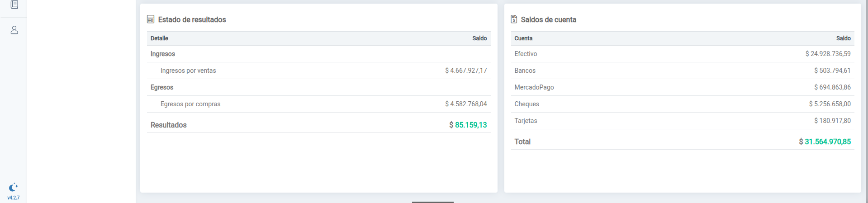Click the dark horizontal scrollbar at the bottom

pyautogui.click(x=432, y=202)
